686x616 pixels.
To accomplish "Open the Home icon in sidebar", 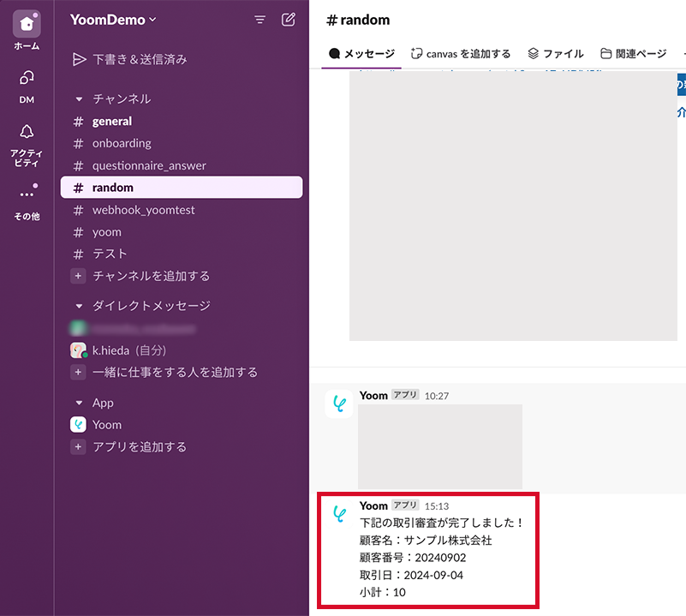I will pos(27,24).
